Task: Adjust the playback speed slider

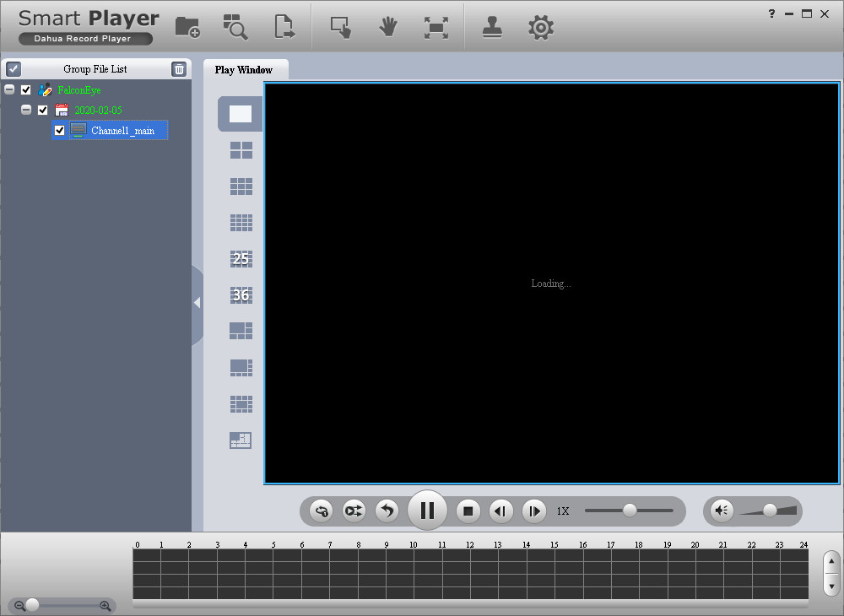Action: 630,510
